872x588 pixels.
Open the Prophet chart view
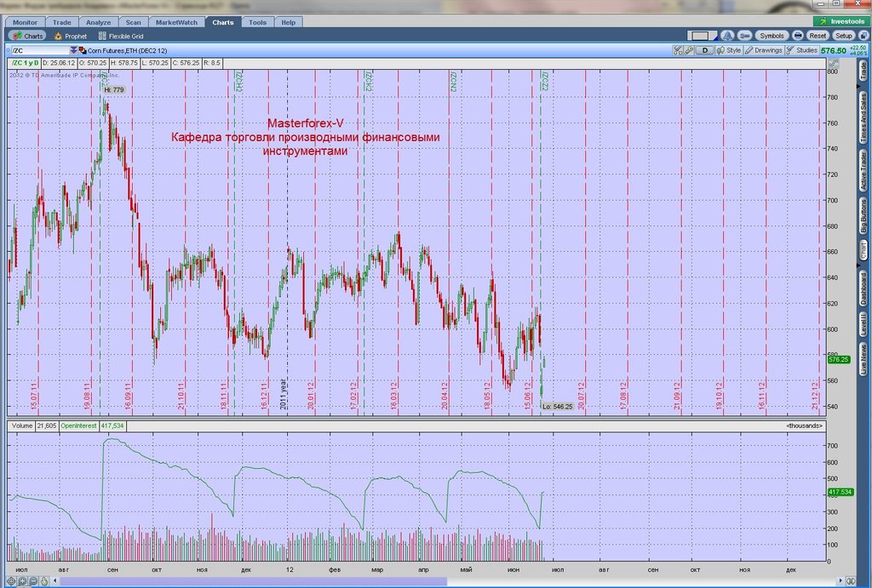(x=70, y=36)
